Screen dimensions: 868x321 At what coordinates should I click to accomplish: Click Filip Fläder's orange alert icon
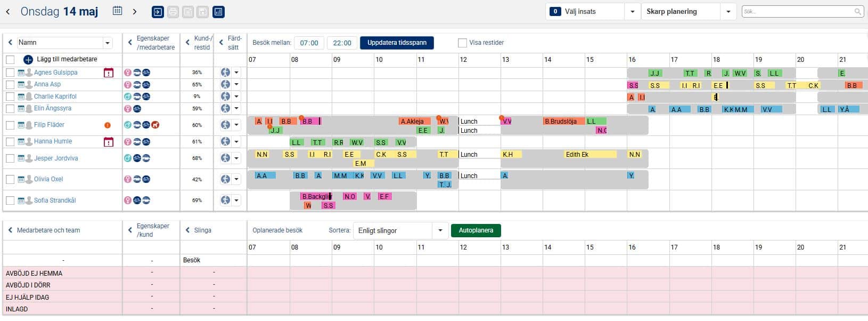tap(108, 125)
